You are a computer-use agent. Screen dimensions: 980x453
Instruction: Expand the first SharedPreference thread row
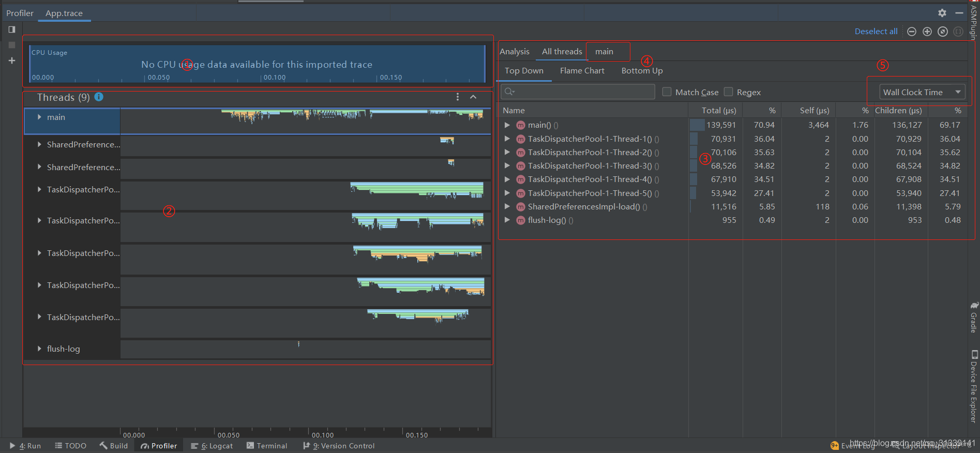pyautogui.click(x=39, y=145)
